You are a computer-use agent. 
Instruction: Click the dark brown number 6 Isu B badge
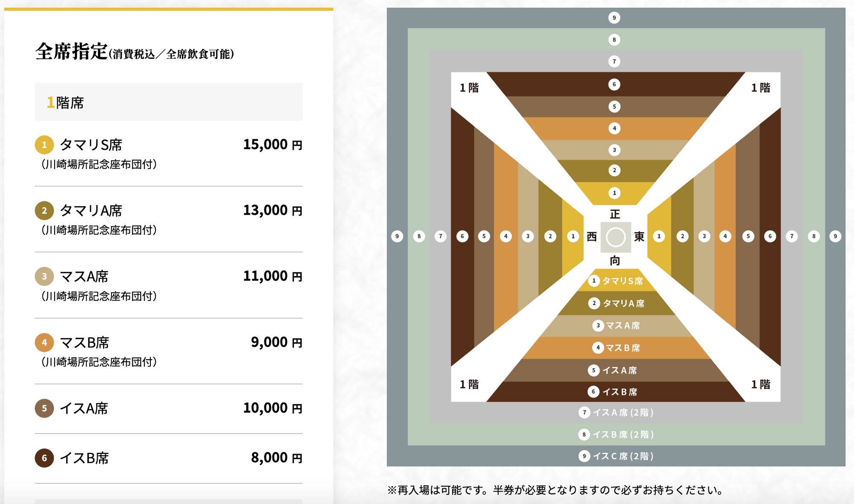[44, 458]
